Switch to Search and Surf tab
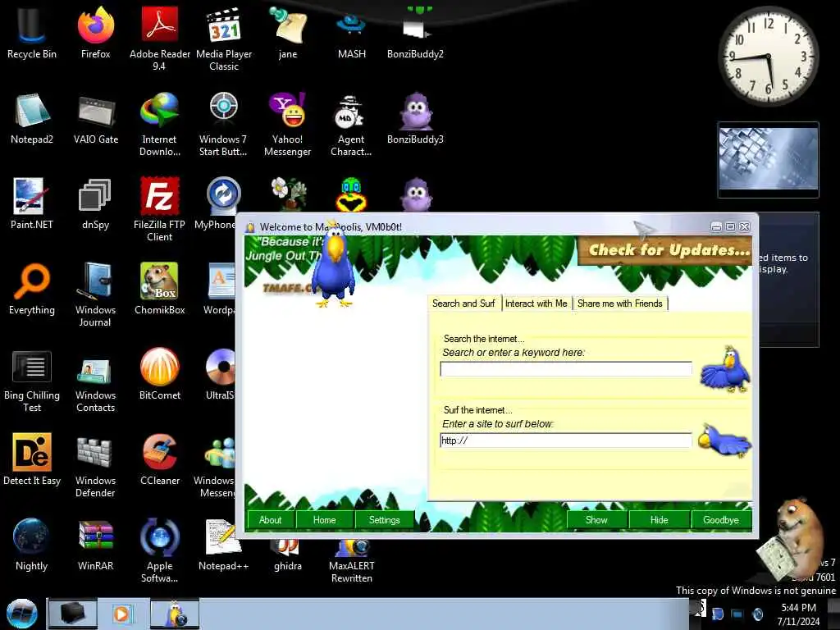Image resolution: width=840 pixels, height=630 pixels. [x=464, y=304]
